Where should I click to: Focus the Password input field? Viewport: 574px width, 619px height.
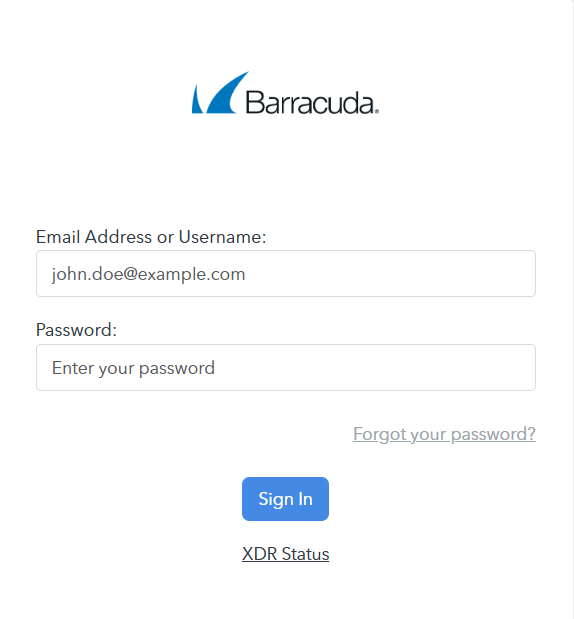tap(286, 368)
